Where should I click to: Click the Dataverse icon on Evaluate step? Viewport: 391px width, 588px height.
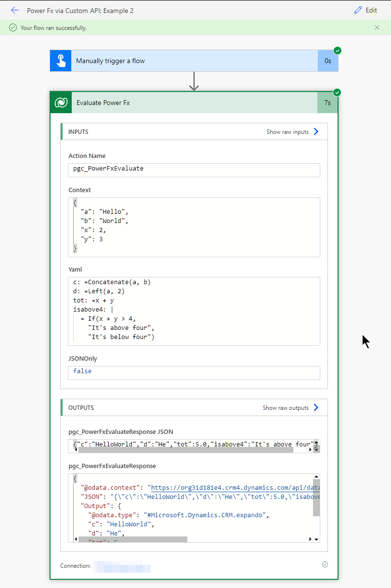[61, 103]
